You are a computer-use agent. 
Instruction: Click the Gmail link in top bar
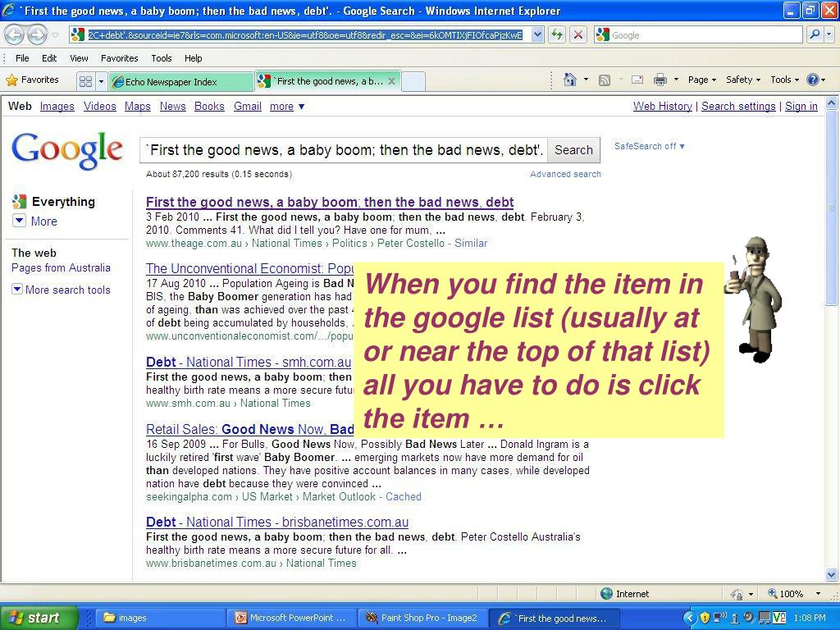(248, 106)
